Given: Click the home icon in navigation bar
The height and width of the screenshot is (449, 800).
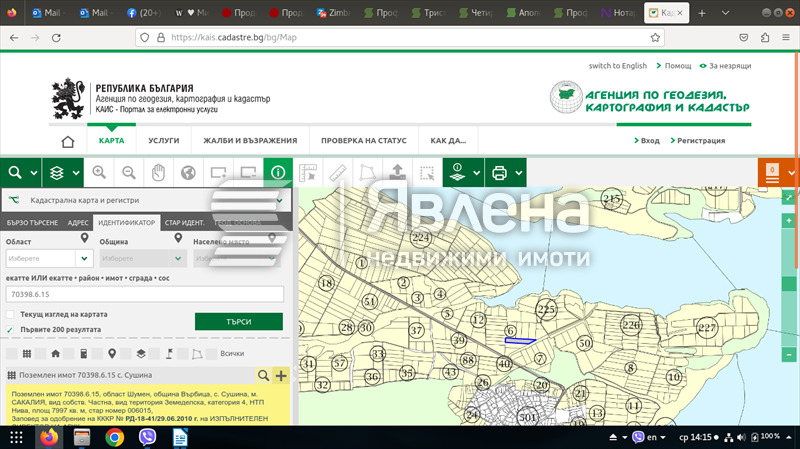Looking at the screenshot, I should pyautogui.click(x=68, y=141).
